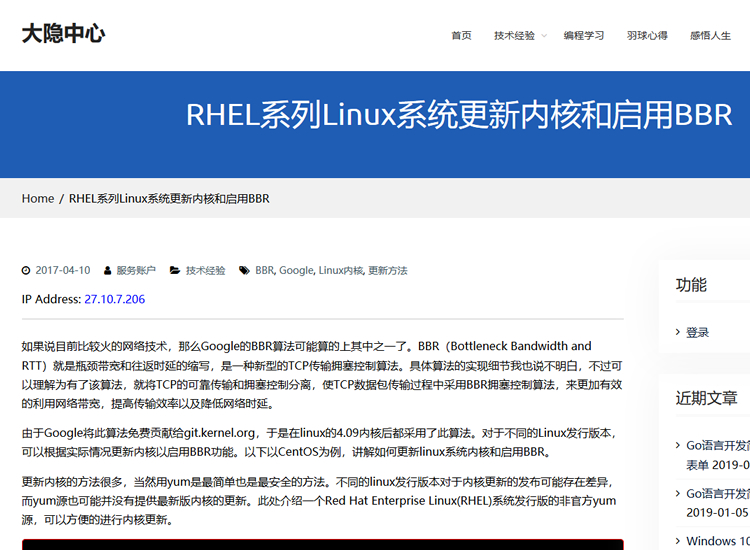Open the Windows 10 recent article link
This screenshot has width=750, height=550.
click(718, 541)
